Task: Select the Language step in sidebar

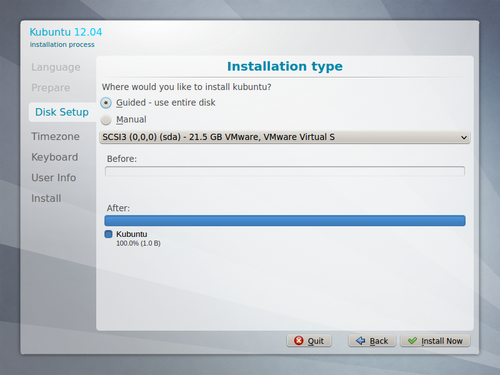Action: (x=56, y=67)
